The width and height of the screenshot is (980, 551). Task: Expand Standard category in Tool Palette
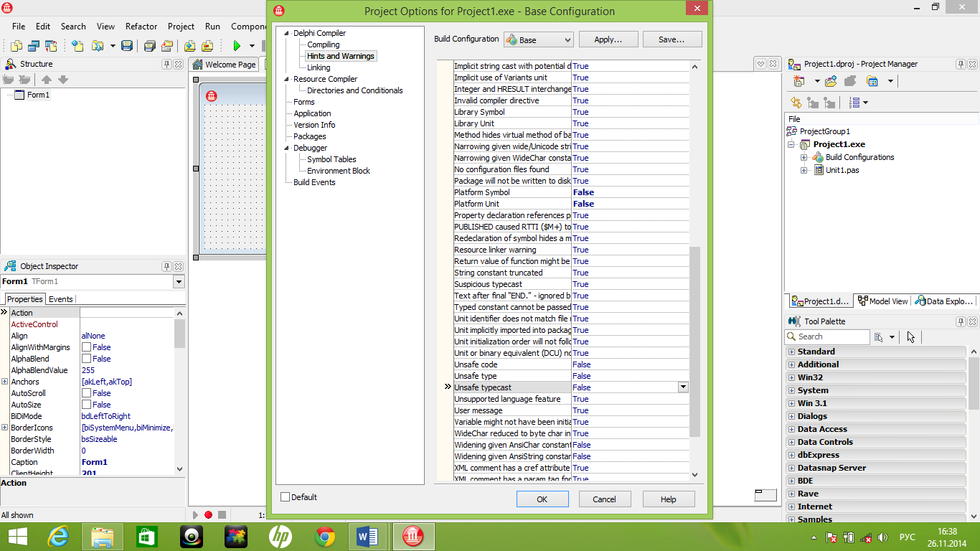click(792, 352)
